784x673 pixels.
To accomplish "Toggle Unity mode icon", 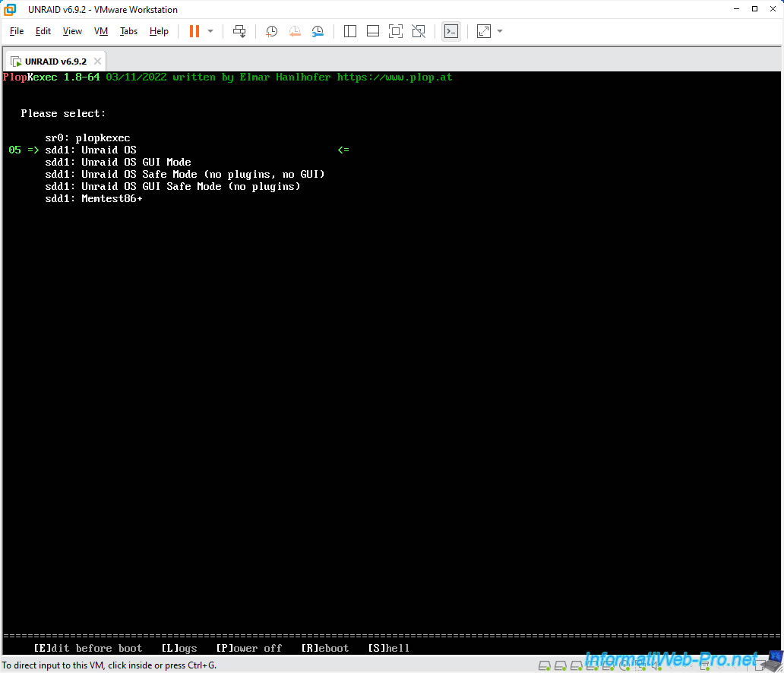I will click(x=419, y=31).
